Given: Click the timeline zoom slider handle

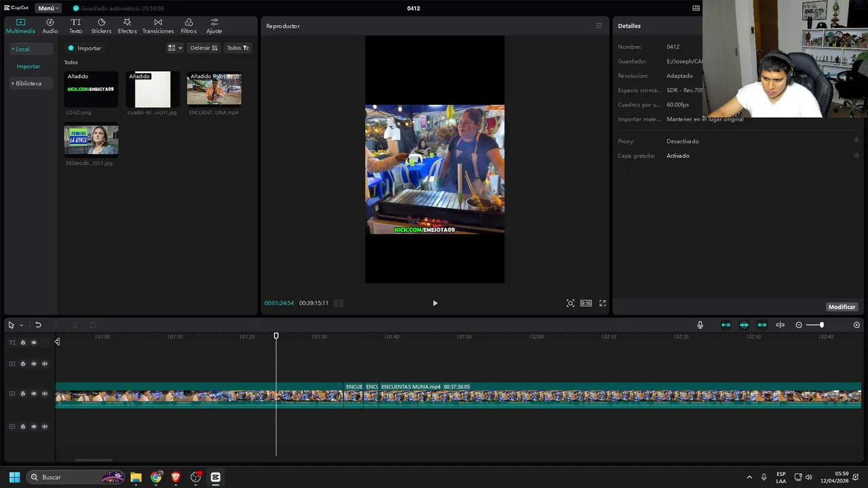Looking at the screenshot, I should 821,325.
